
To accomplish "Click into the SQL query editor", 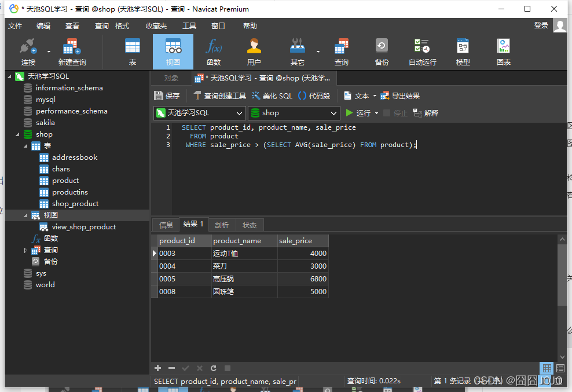I will pos(368,168).
